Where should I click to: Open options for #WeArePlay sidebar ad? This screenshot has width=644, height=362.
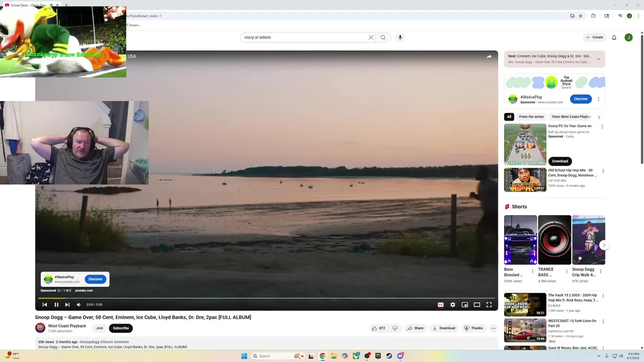coord(598,99)
